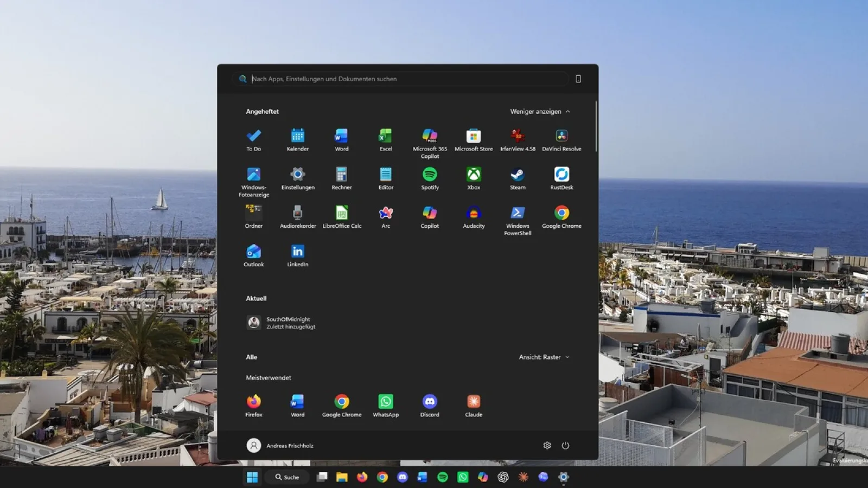868x488 pixels.
Task: Launch the Arc browser
Action: click(386, 217)
